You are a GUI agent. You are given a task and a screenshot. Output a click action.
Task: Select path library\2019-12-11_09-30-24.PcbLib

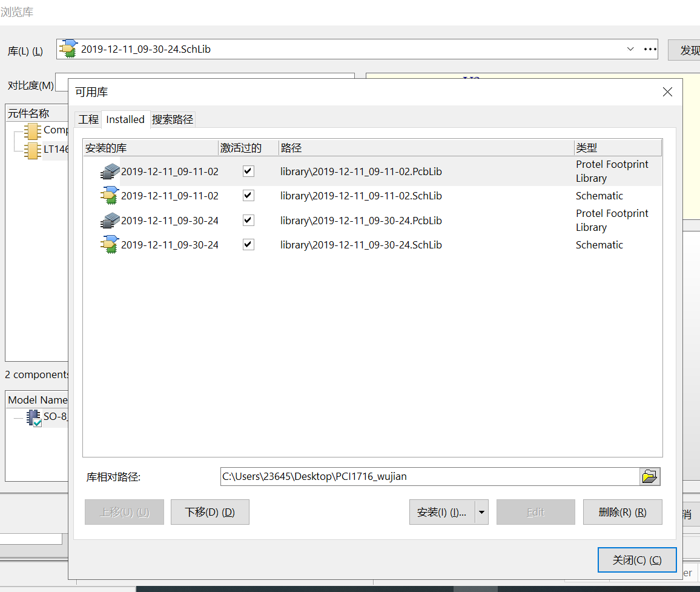361,221
